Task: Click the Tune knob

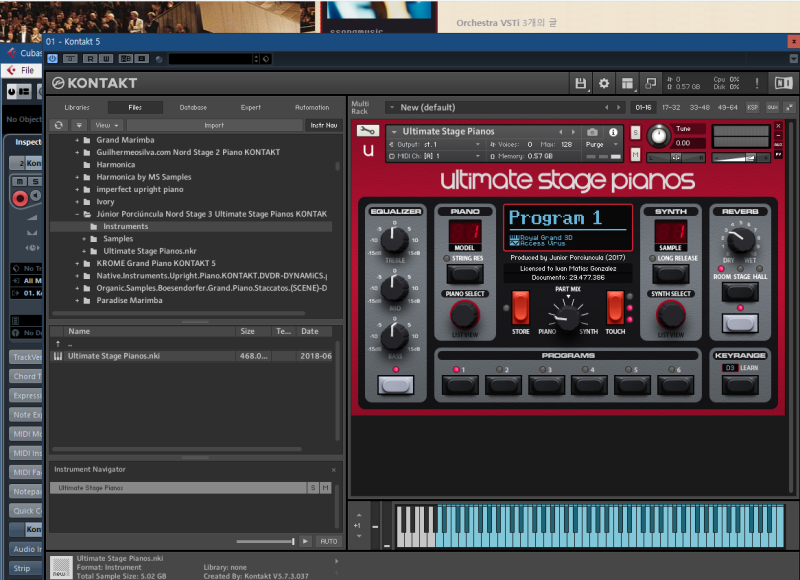Action: (x=658, y=135)
